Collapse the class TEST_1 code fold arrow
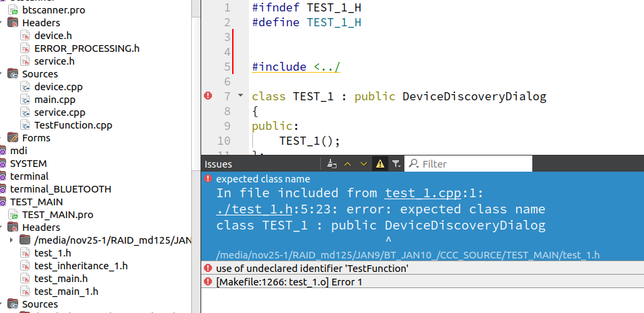Viewport: 644px width, 313px height. (x=241, y=96)
